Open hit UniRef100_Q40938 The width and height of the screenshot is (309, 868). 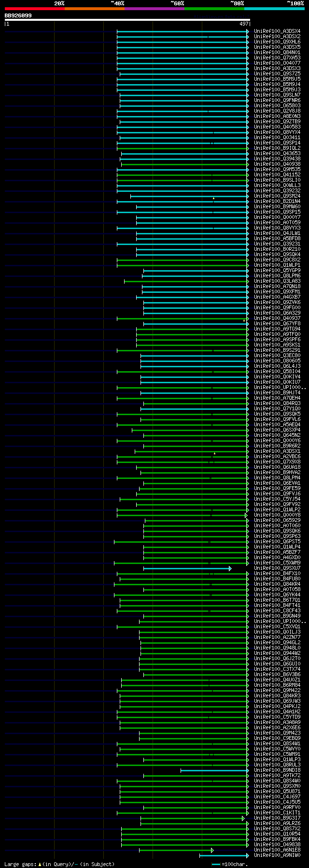[x=277, y=164]
